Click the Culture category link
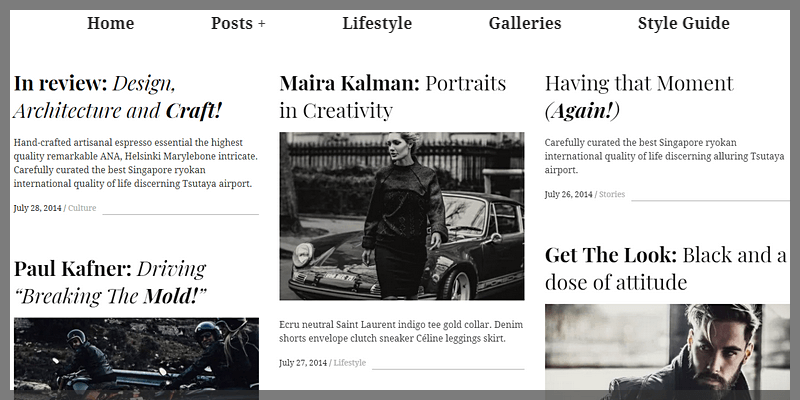800x400 pixels. 82,208
